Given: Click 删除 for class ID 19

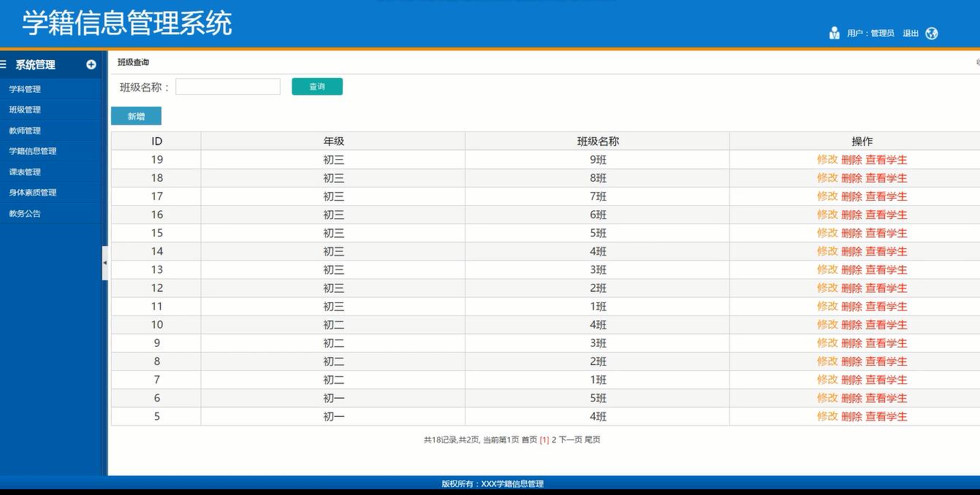Looking at the screenshot, I should tap(851, 159).
